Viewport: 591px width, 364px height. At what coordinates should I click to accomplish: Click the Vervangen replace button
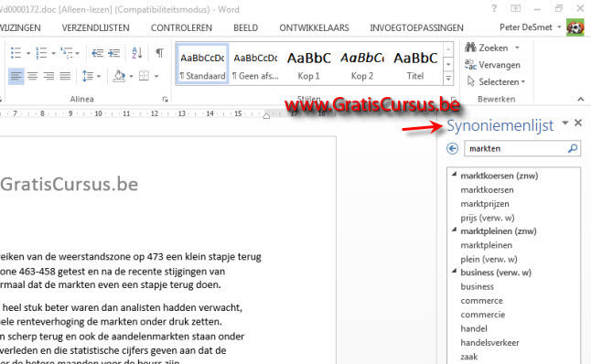pos(492,65)
